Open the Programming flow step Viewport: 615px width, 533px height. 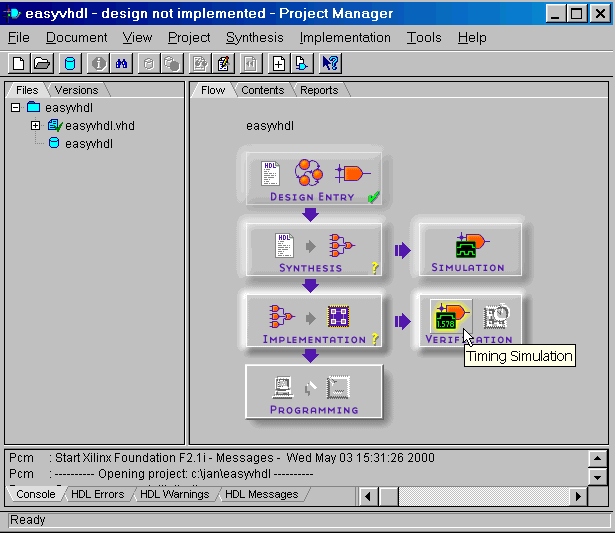[x=313, y=391]
